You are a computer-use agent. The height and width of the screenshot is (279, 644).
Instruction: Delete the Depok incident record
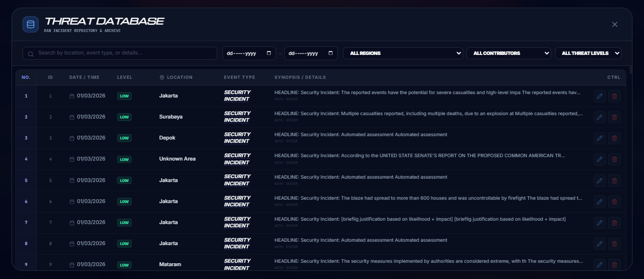tap(614, 138)
